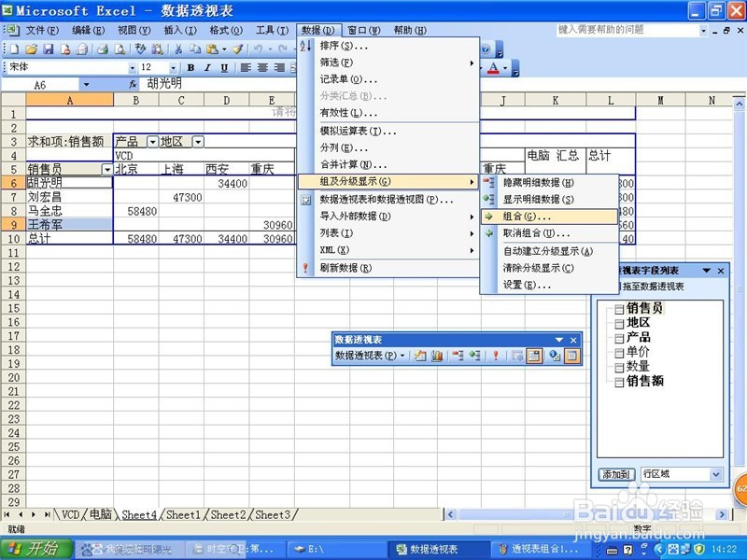
Task: Click the font color A icon
Action: point(494,68)
